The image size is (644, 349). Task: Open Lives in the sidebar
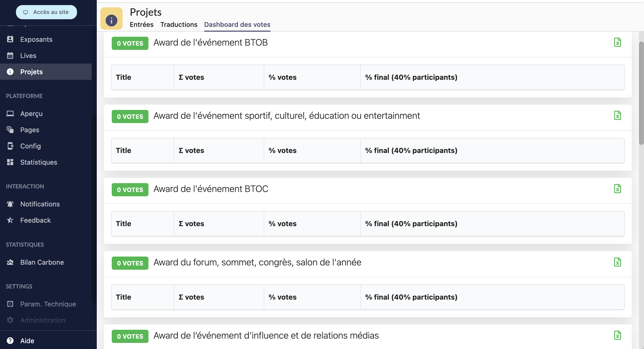coord(46,55)
